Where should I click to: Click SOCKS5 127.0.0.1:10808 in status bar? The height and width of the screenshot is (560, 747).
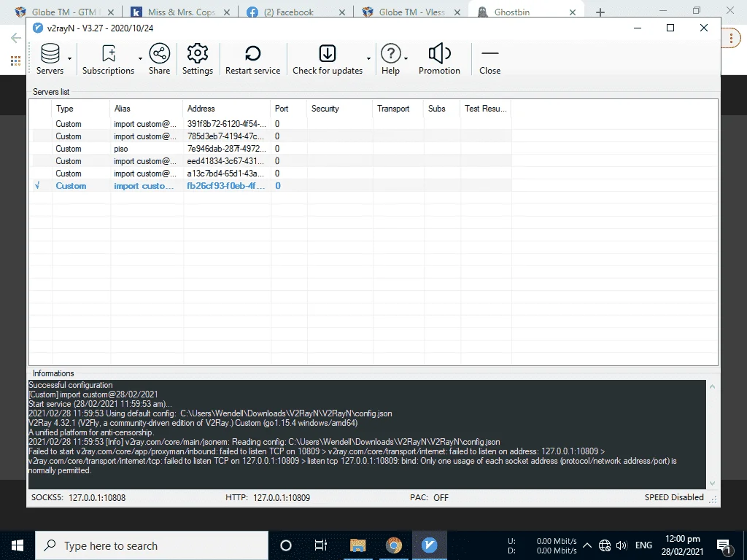79,497
